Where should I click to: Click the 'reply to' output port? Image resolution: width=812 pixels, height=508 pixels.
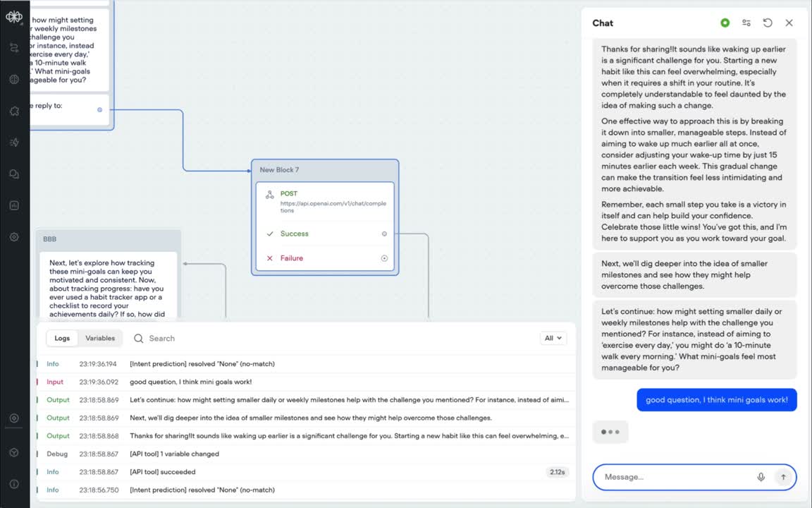click(x=100, y=110)
